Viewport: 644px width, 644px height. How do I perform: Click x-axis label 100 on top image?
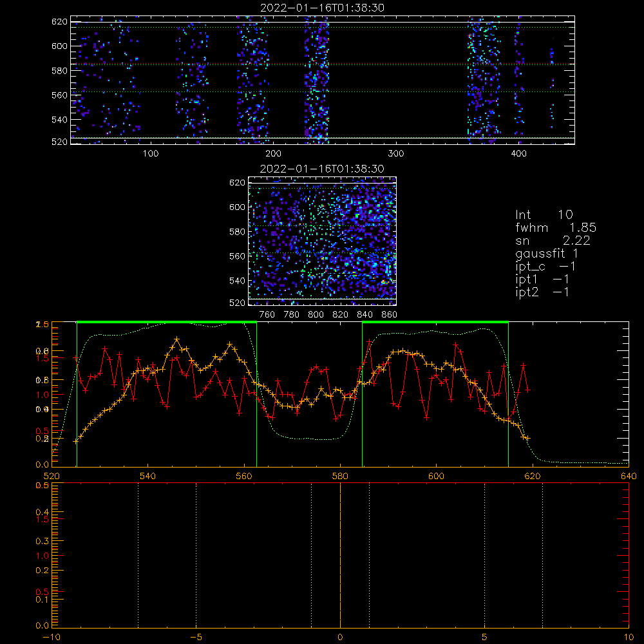coord(150,154)
